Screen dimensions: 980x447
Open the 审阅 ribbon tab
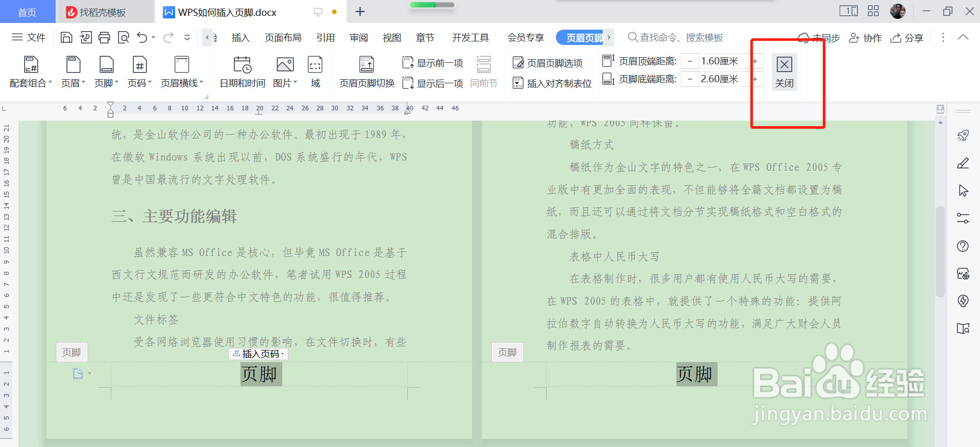(x=359, y=37)
